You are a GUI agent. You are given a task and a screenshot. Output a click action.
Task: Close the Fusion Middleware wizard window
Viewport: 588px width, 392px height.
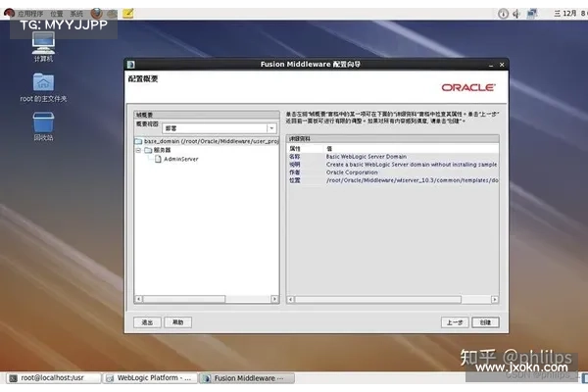[x=502, y=65]
